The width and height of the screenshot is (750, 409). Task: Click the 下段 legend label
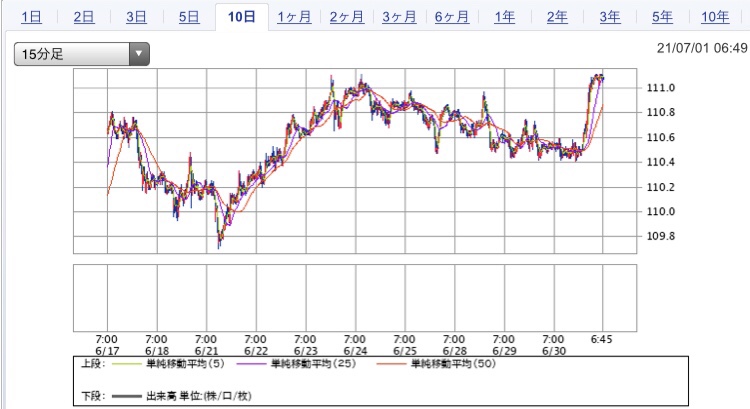[92, 396]
